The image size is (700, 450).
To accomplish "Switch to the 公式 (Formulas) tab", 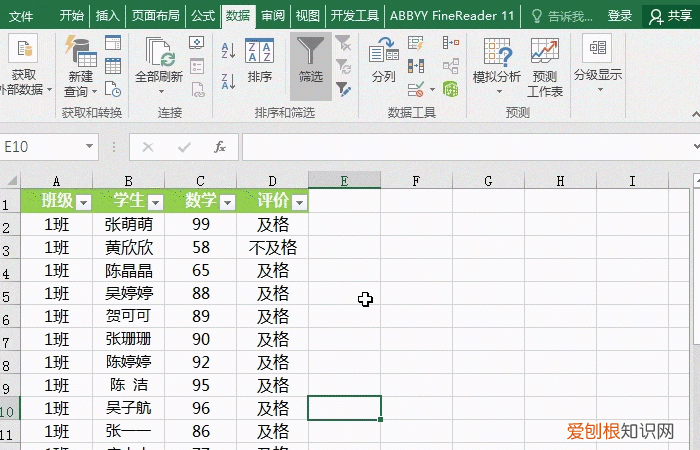I will [x=203, y=16].
